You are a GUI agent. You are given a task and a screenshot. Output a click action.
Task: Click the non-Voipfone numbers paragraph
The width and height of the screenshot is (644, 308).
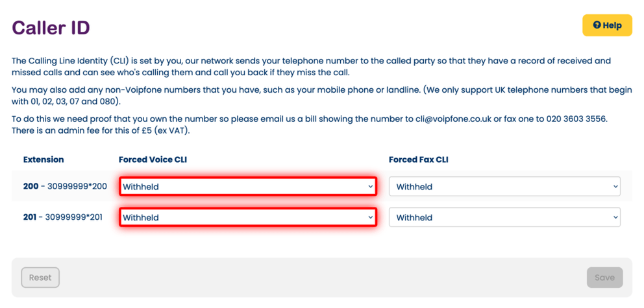[x=321, y=96]
